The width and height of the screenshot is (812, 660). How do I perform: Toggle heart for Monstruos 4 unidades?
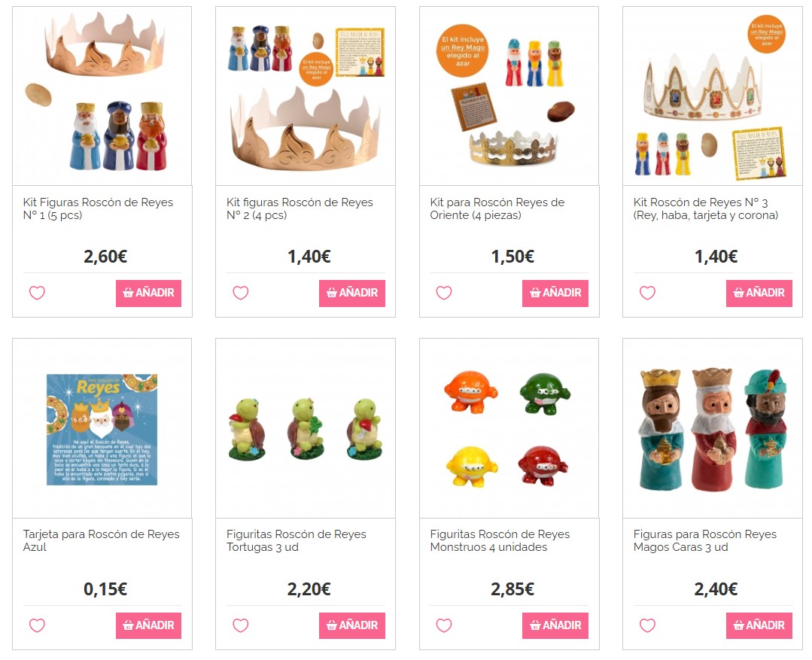coord(444,625)
